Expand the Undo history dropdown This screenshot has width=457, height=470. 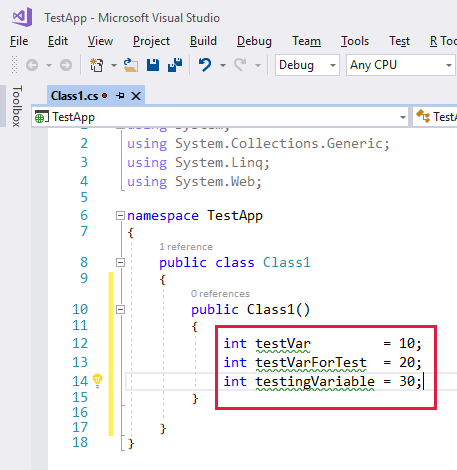[x=223, y=65]
